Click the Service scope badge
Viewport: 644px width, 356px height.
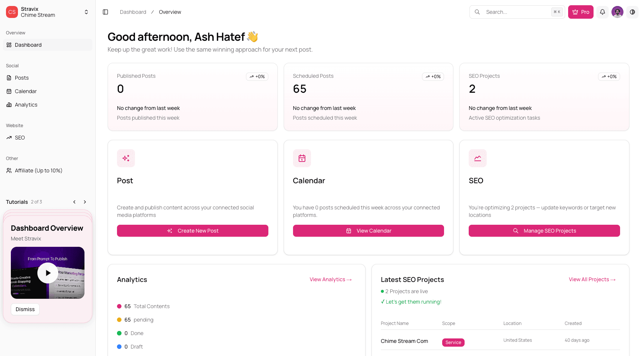453,343
